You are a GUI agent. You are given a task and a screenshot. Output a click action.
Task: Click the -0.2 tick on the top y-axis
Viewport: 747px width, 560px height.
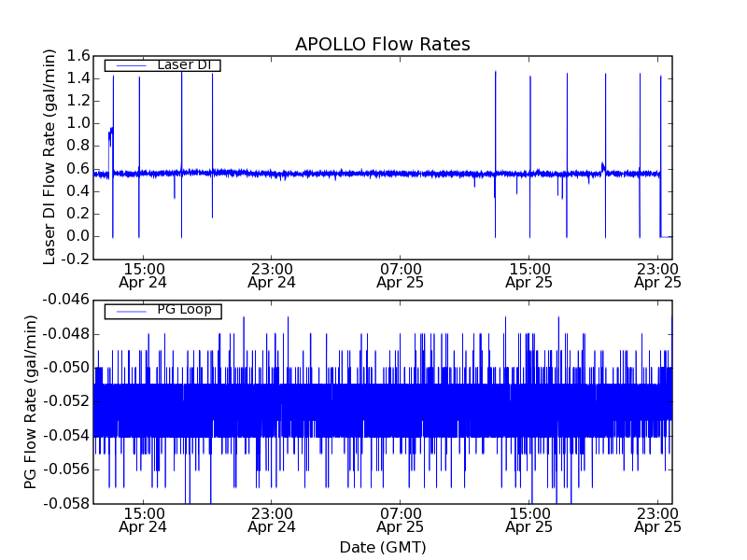tap(75, 259)
